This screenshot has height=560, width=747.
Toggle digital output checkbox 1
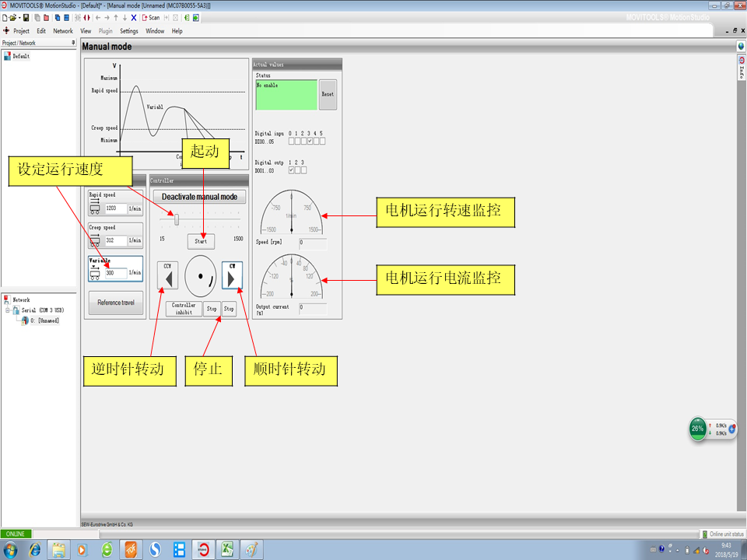291,170
